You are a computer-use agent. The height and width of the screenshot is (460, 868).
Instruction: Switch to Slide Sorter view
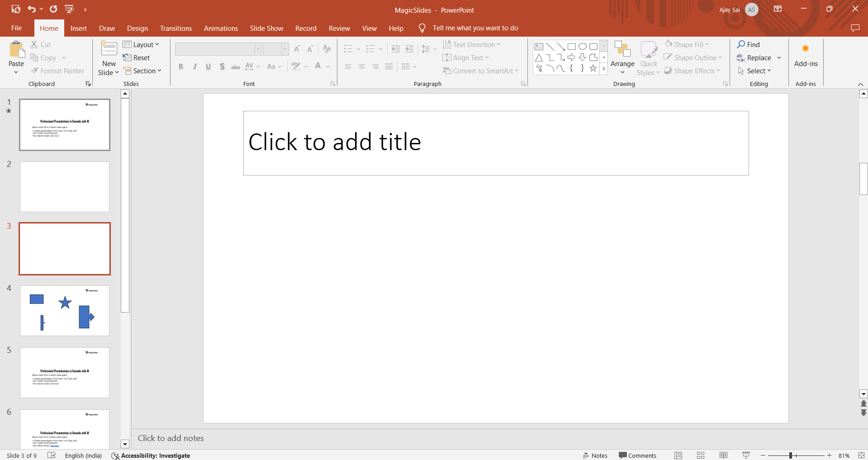coord(701,455)
